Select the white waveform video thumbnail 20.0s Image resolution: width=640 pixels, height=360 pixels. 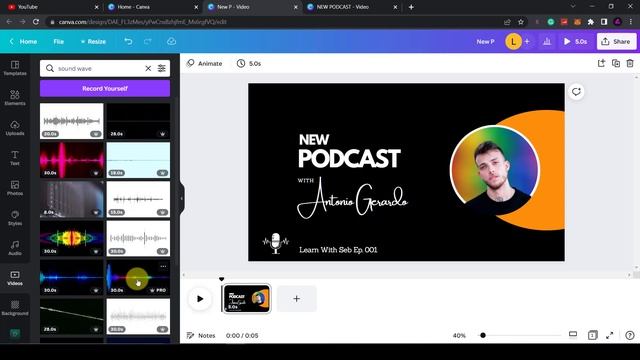pos(71,121)
